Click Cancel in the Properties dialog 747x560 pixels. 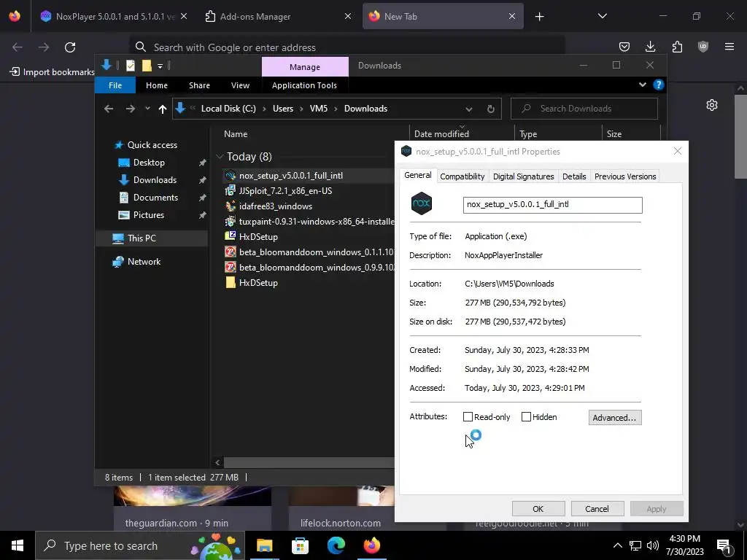[x=597, y=508]
